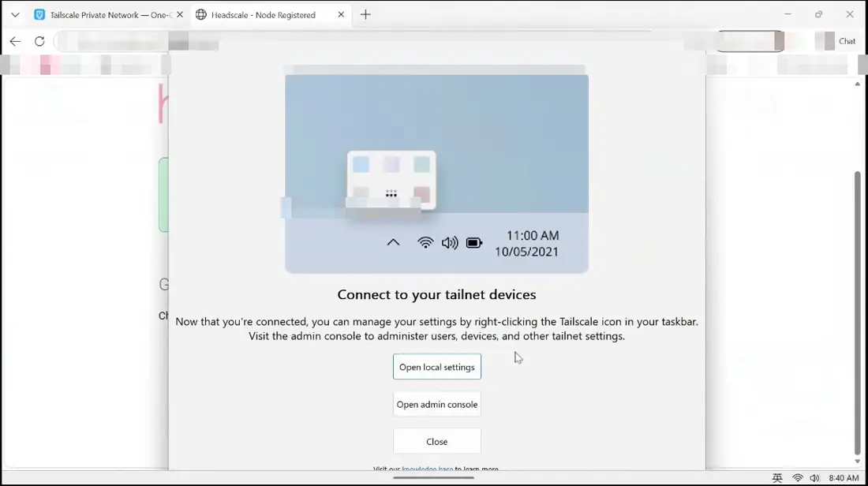Screen dimensions: 868x486
Task: Click the browser address bar
Action: pyautogui.click(x=354, y=41)
